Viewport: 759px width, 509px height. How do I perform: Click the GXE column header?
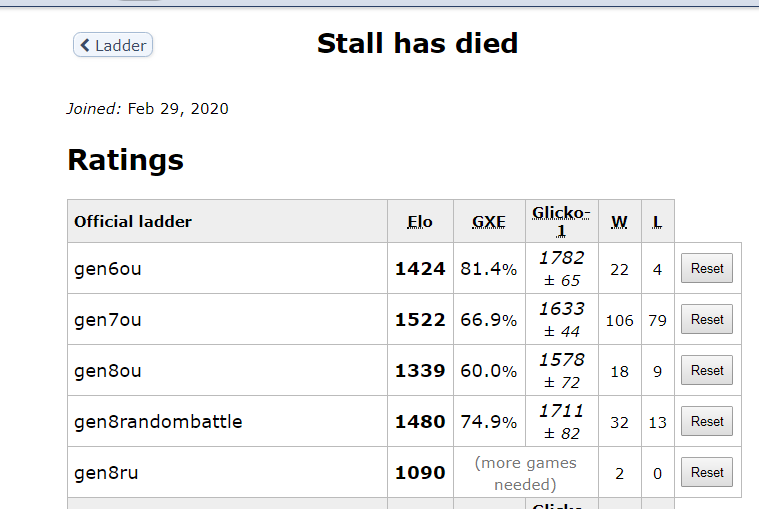tap(489, 222)
